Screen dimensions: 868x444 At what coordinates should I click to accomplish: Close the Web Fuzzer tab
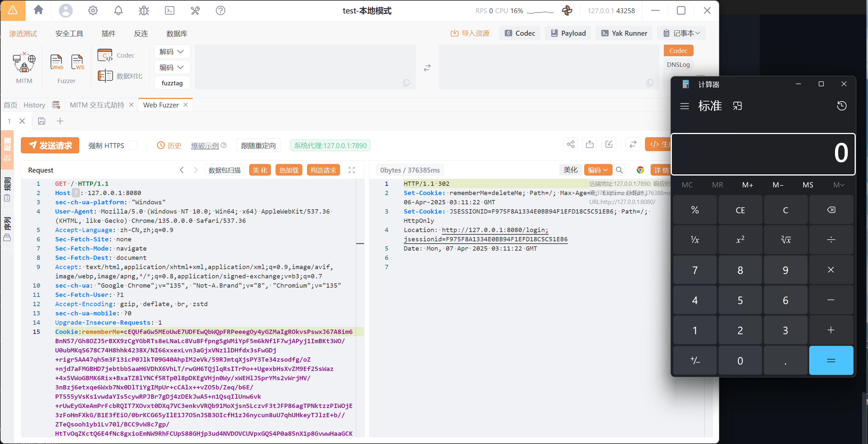(x=185, y=105)
